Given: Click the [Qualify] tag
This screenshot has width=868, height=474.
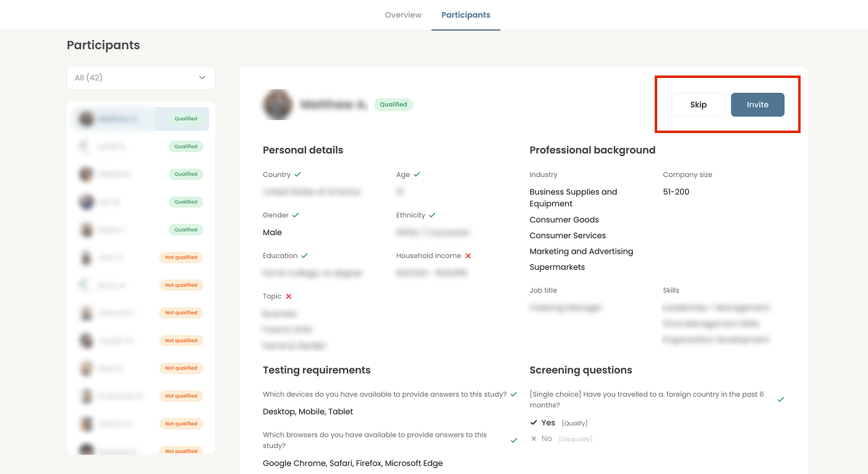Looking at the screenshot, I should click(x=574, y=423).
